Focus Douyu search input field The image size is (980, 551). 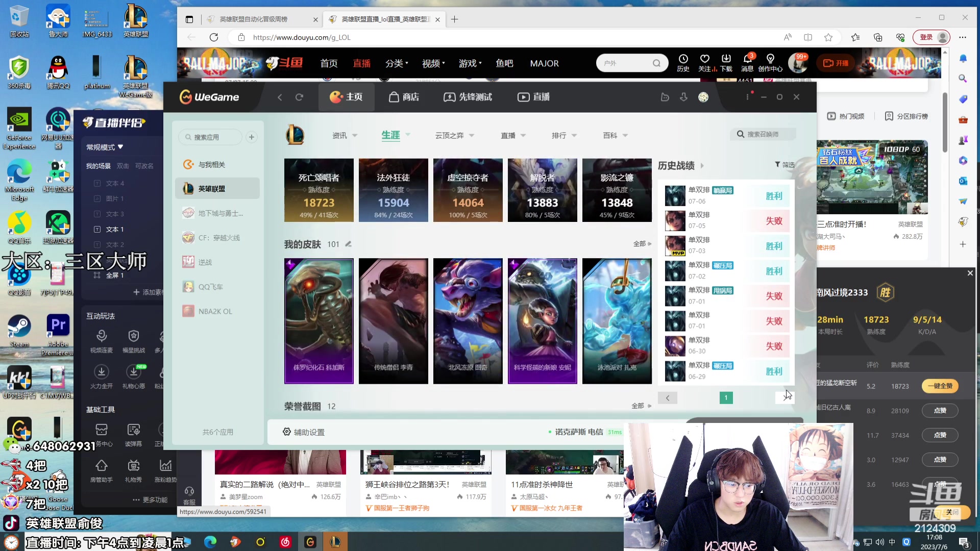tap(625, 63)
